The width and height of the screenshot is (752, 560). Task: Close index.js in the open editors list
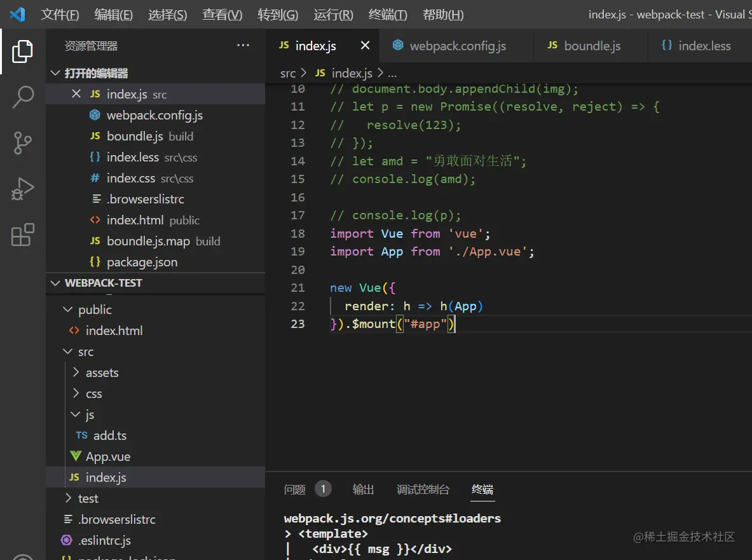(x=76, y=94)
